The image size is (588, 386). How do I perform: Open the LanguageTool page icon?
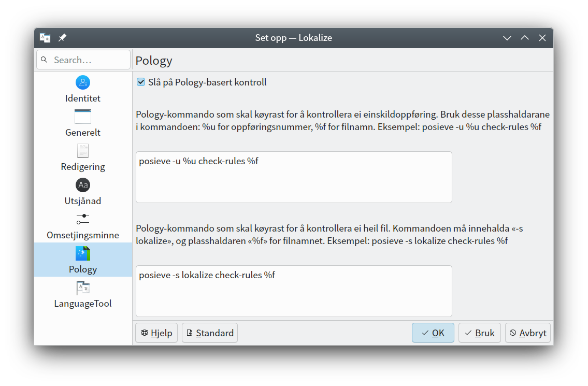coord(83,288)
